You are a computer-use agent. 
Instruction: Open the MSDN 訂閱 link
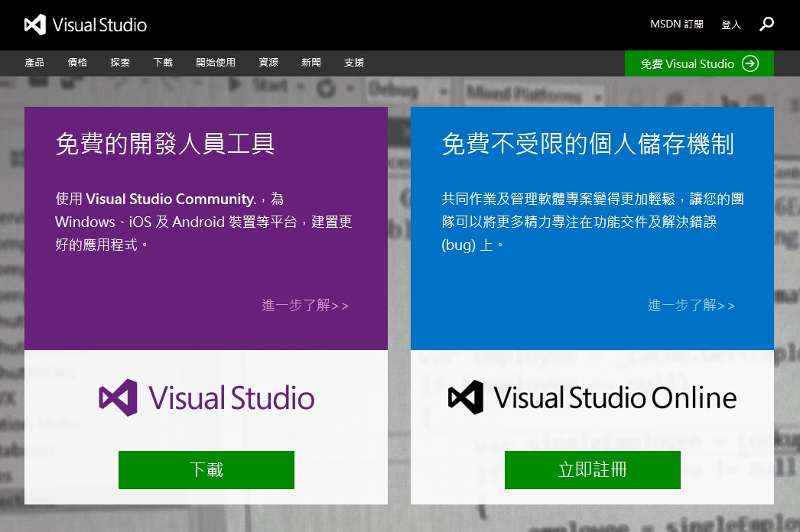point(676,24)
